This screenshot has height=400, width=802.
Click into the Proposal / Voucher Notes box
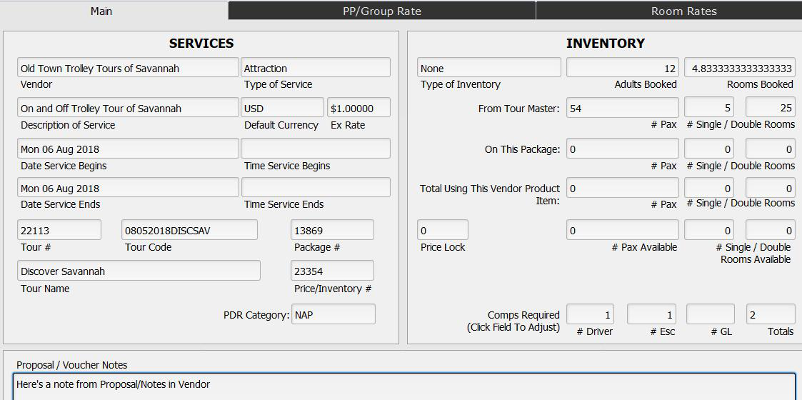click(405, 385)
